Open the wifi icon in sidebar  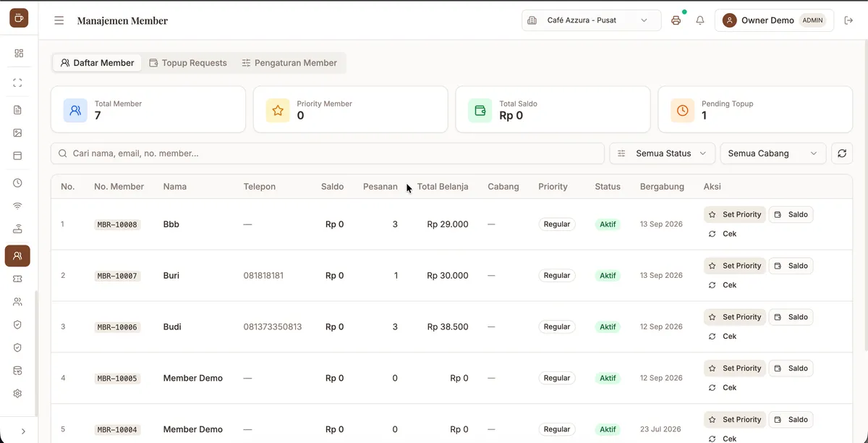coord(17,206)
